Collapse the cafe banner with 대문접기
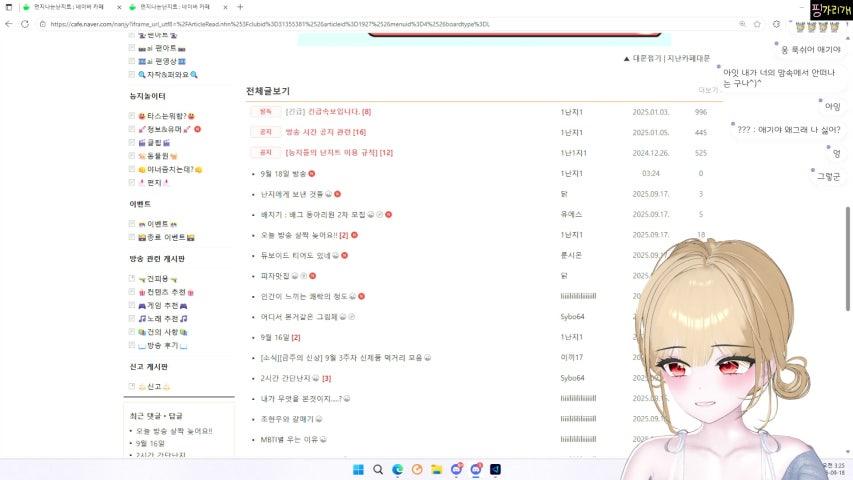 [x=643, y=58]
